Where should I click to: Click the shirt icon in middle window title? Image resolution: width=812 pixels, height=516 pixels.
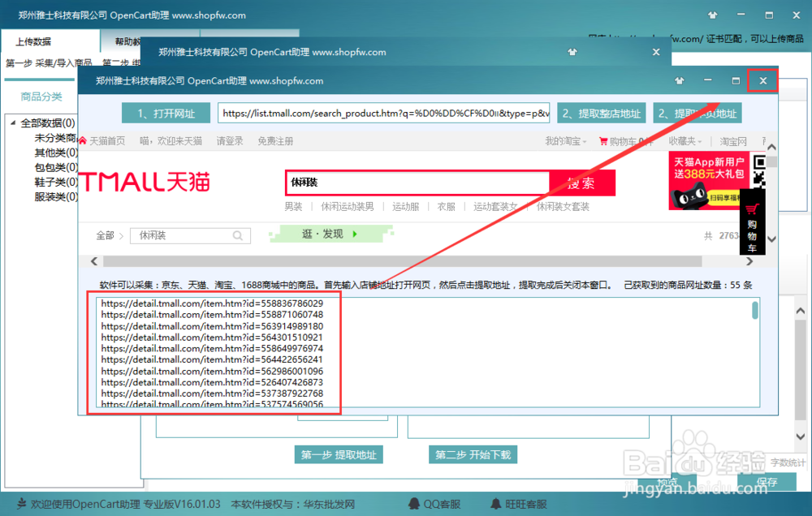click(x=572, y=52)
